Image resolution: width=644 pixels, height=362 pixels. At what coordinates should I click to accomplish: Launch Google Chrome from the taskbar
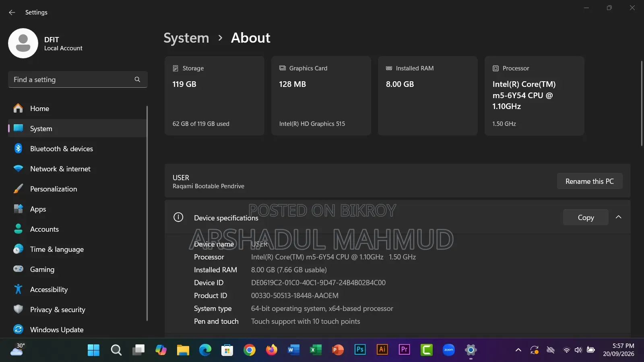click(250, 350)
